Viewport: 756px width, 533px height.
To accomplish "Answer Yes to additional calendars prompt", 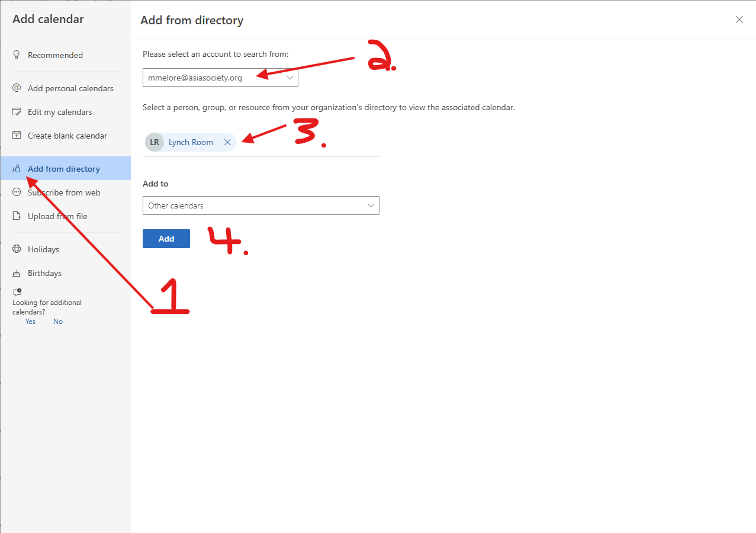I will click(x=30, y=322).
